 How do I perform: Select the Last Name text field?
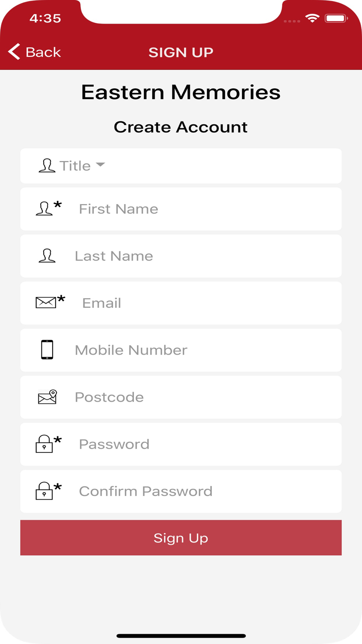[181, 256]
